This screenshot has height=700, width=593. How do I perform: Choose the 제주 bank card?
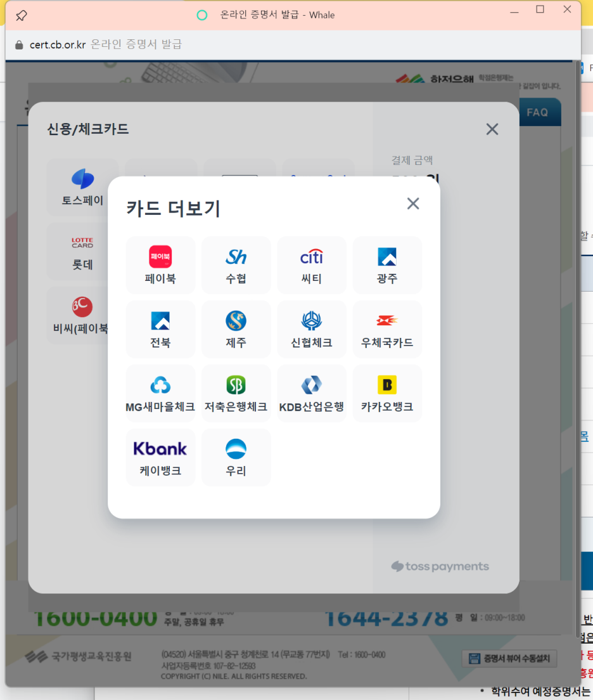tap(236, 329)
